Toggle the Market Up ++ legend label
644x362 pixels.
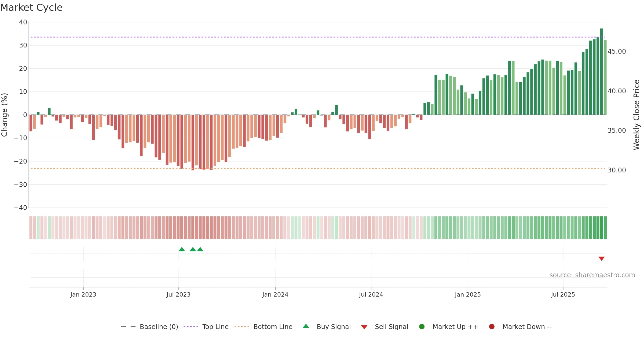pyautogui.click(x=455, y=327)
